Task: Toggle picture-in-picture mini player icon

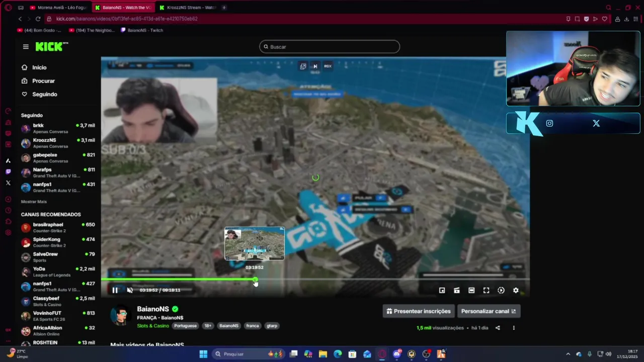Action: click(442, 290)
